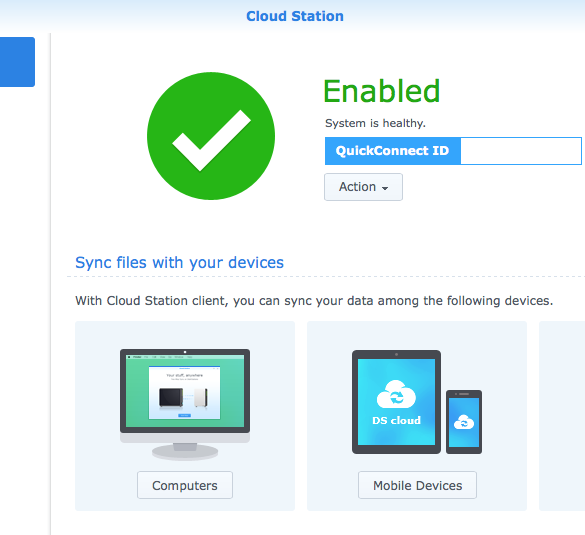Click the Enabled status heading

(381, 91)
